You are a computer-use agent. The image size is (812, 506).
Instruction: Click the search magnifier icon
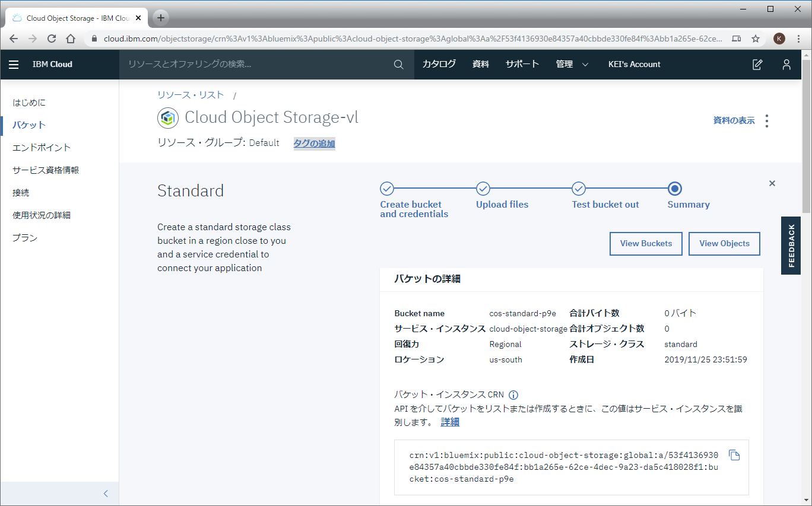coord(399,65)
